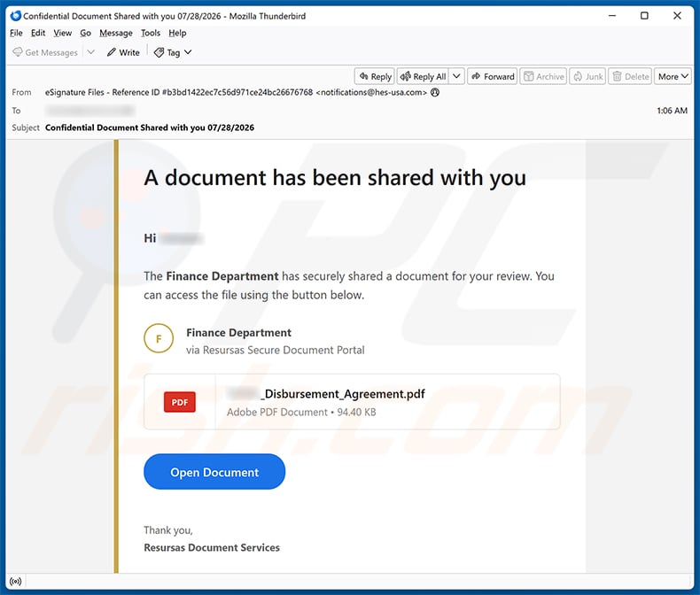
Task: Click the sender address notifications@hes-usa.com
Action: [371, 92]
